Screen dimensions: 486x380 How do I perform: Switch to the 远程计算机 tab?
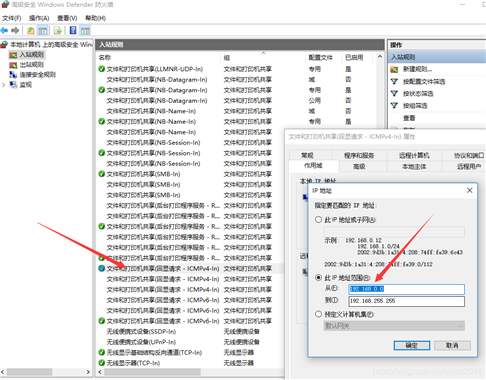click(414, 155)
